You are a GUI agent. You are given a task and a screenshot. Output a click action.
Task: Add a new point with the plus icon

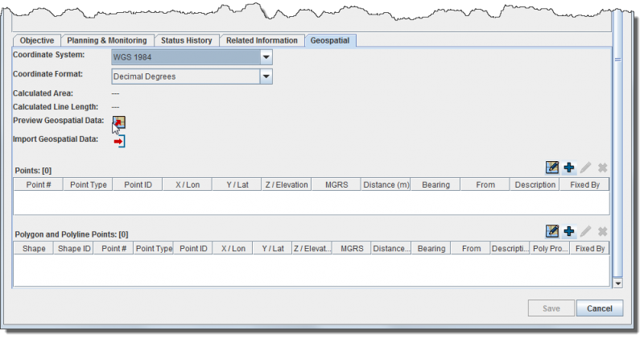[x=569, y=167]
